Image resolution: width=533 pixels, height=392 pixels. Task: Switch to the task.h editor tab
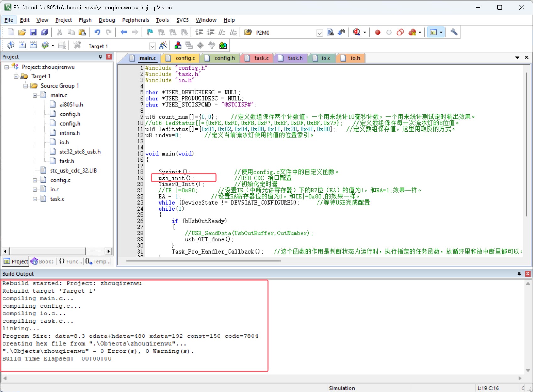coord(291,58)
